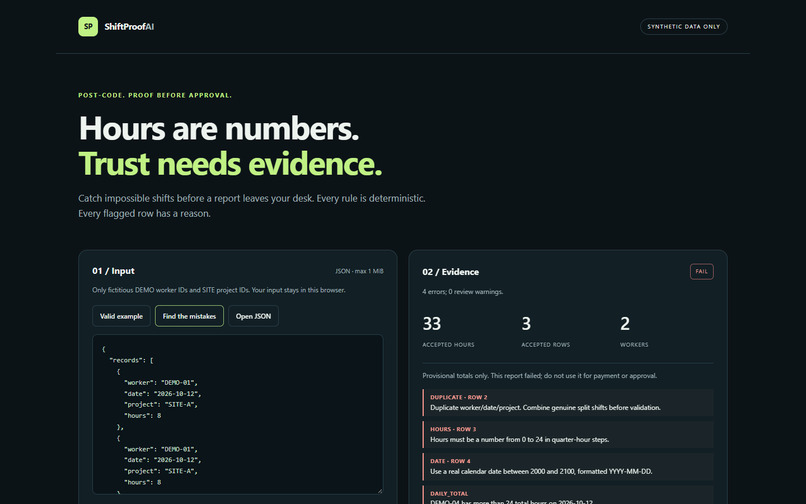Click the SP logo icon
This screenshot has width=806, height=504.
[88, 27]
